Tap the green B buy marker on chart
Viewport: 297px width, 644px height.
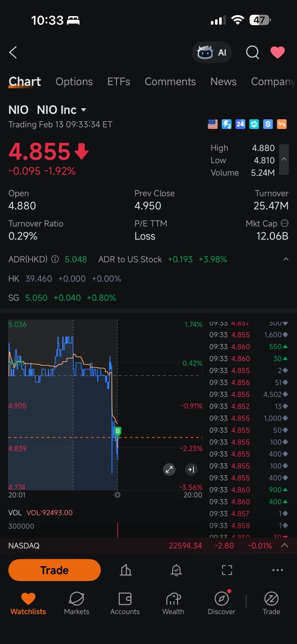[x=118, y=432]
